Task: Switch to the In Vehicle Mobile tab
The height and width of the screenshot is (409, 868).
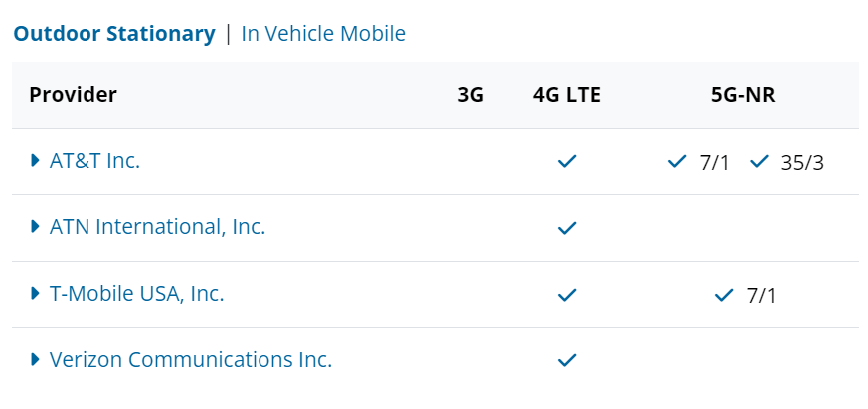Action: 323,34
